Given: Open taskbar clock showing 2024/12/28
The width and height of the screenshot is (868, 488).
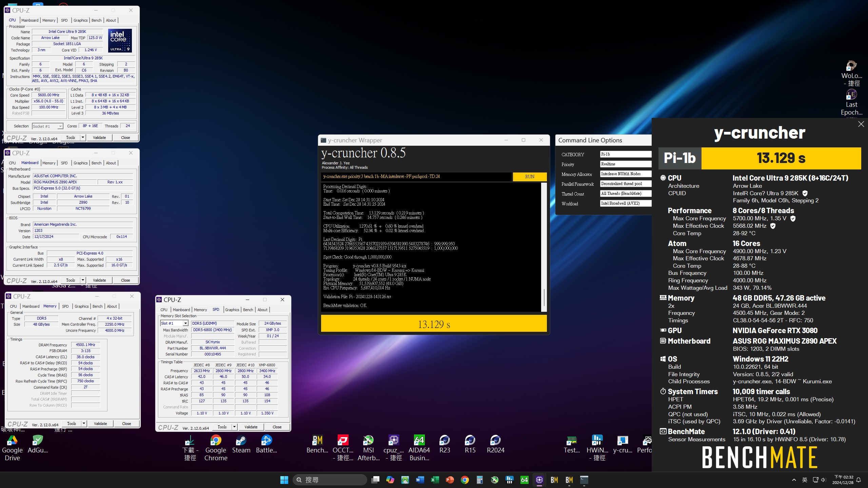Looking at the screenshot, I should 844,480.
